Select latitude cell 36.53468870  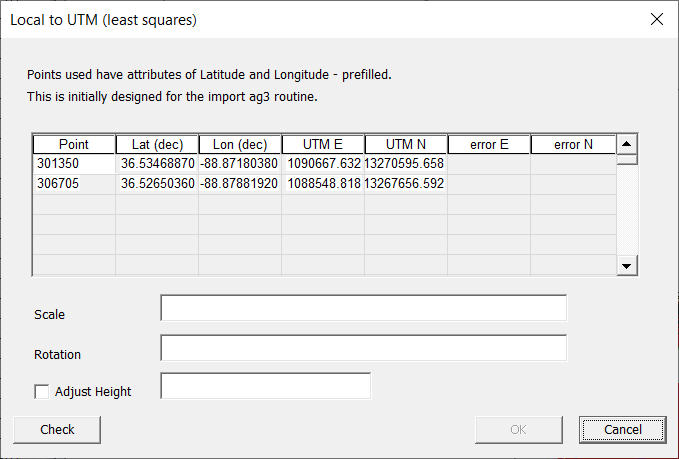pyautogui.click(x=157, y=164)
